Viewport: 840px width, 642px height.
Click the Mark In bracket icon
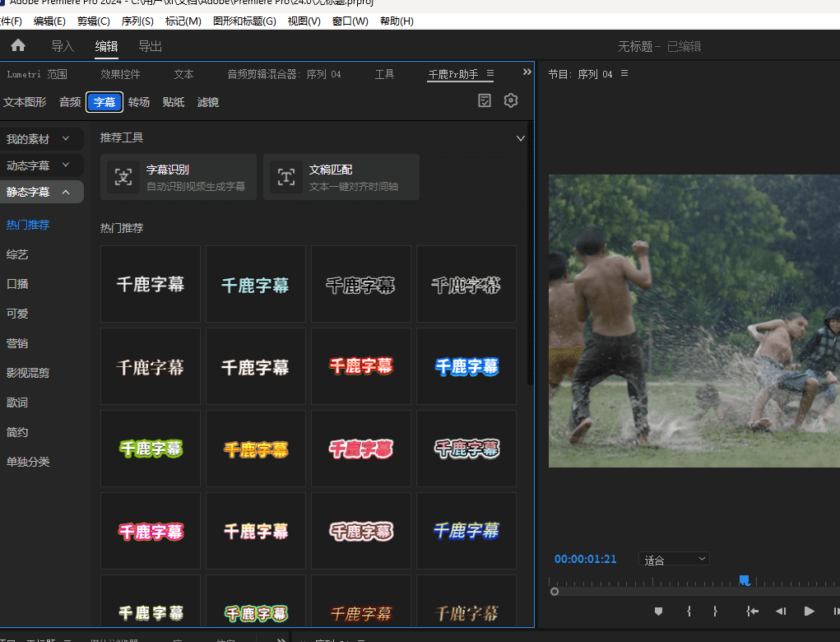[689, 611]
